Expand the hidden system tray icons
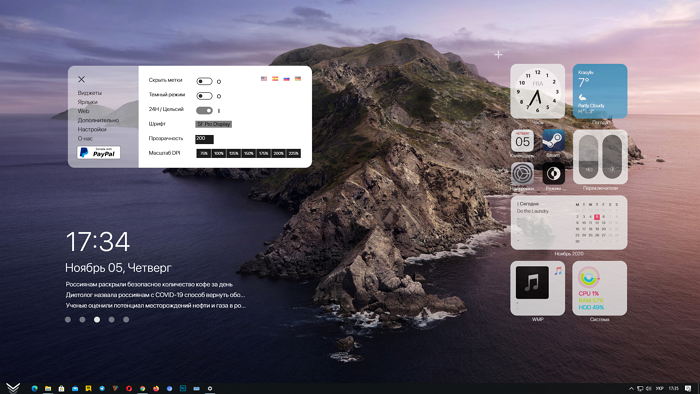This screenshot has width=700, height=394. [x=631, y=389]
